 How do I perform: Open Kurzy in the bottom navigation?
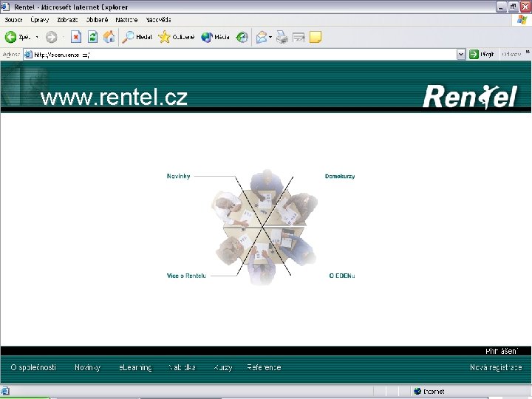point(223,367)
